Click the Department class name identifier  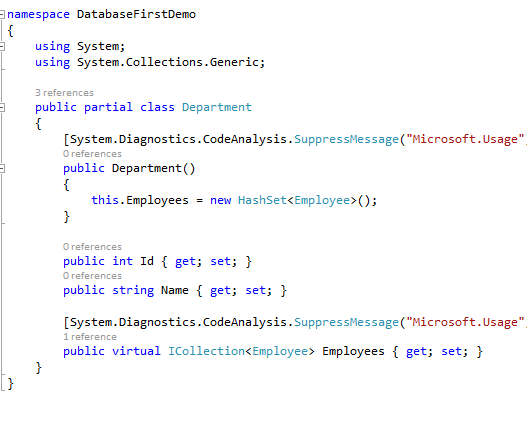(x=217, y=107)
